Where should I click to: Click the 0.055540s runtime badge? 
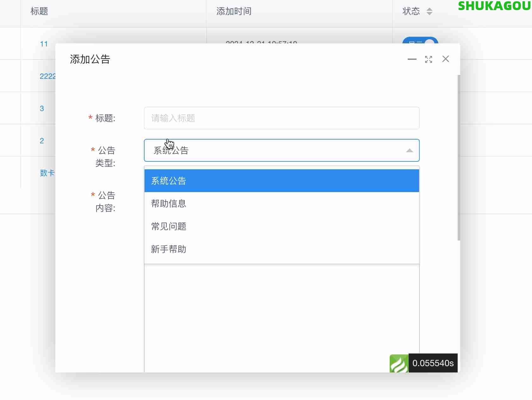pyautogui.click(x=434, y=363)
